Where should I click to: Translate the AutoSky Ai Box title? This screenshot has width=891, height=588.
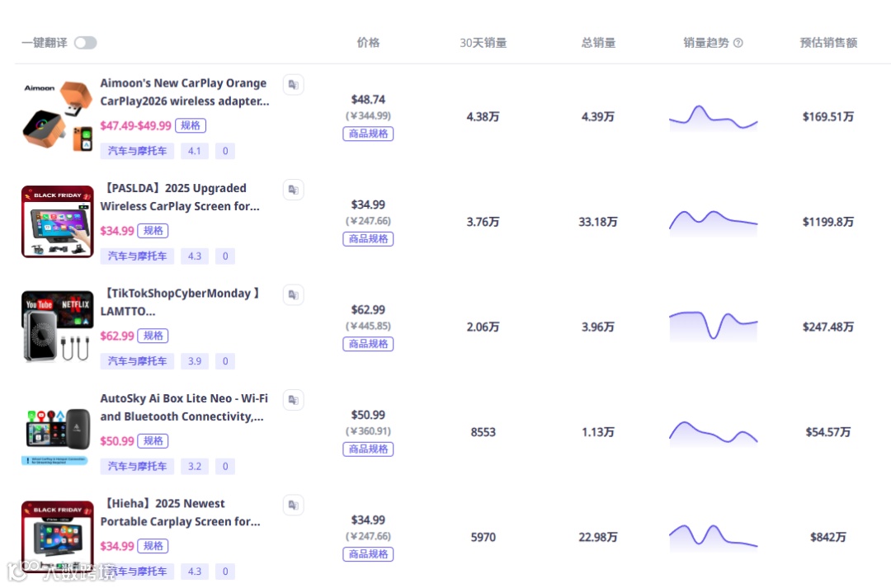(x=293, y=400)
